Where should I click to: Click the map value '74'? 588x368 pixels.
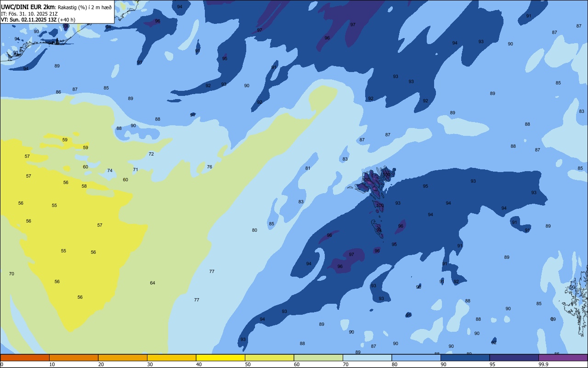click(110, 171)
